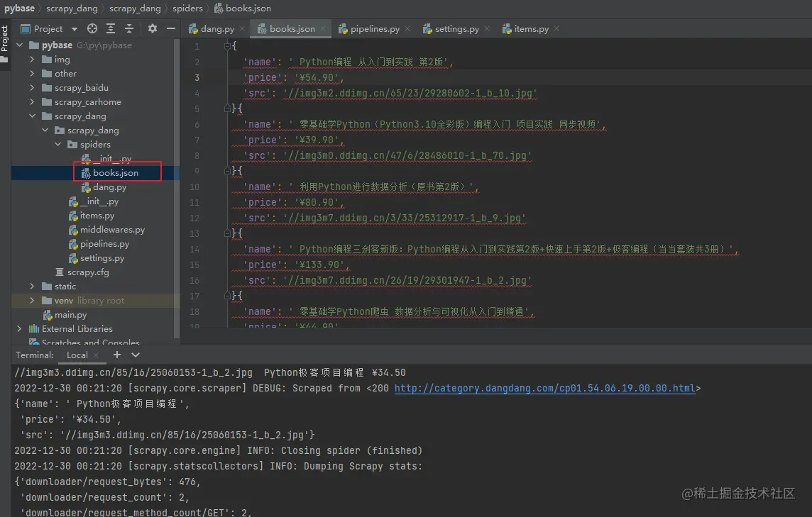Toggle code fold at line 9 brace
This screenshot has height=517, width=812.
click(227, 171)
